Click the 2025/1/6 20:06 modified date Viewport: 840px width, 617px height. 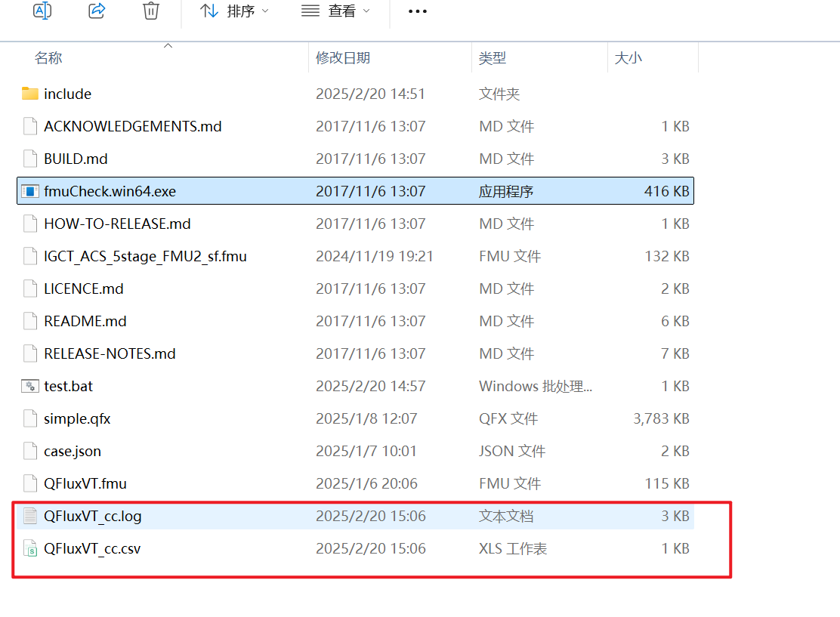tap(366, 483)
